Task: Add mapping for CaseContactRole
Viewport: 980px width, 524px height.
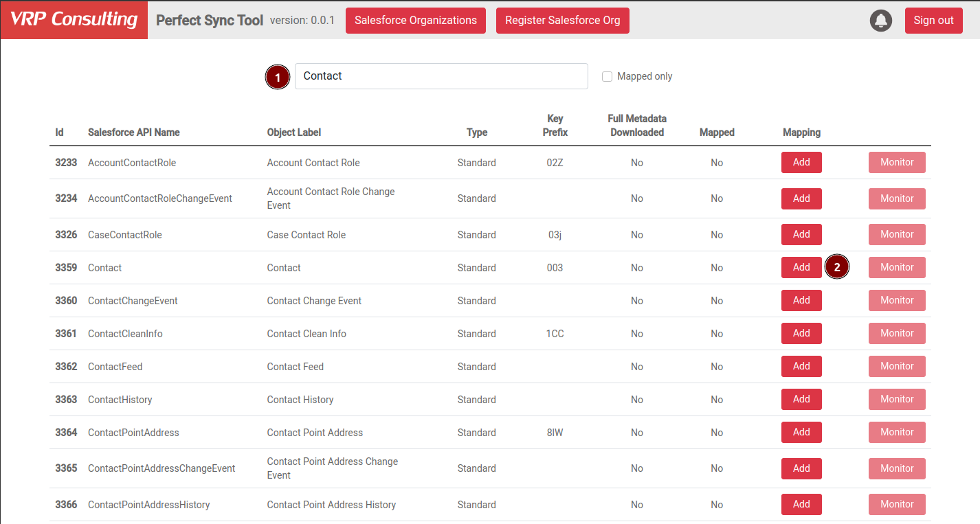Action: (x=801, y=234)
